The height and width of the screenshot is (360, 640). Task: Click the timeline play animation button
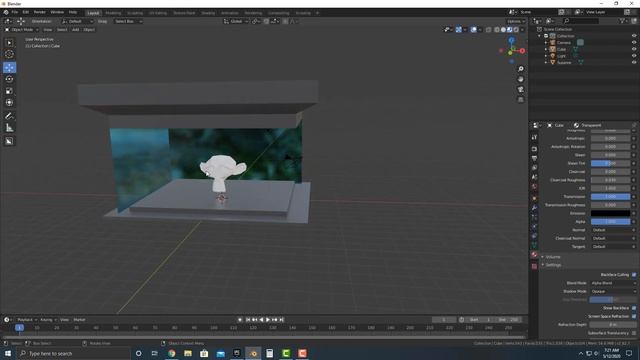click(268, 320)
